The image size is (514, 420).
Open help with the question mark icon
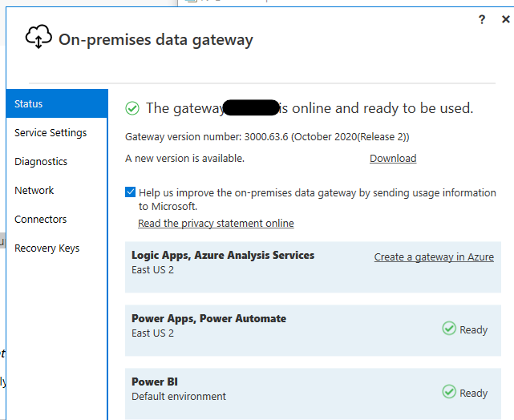point(482,20)
